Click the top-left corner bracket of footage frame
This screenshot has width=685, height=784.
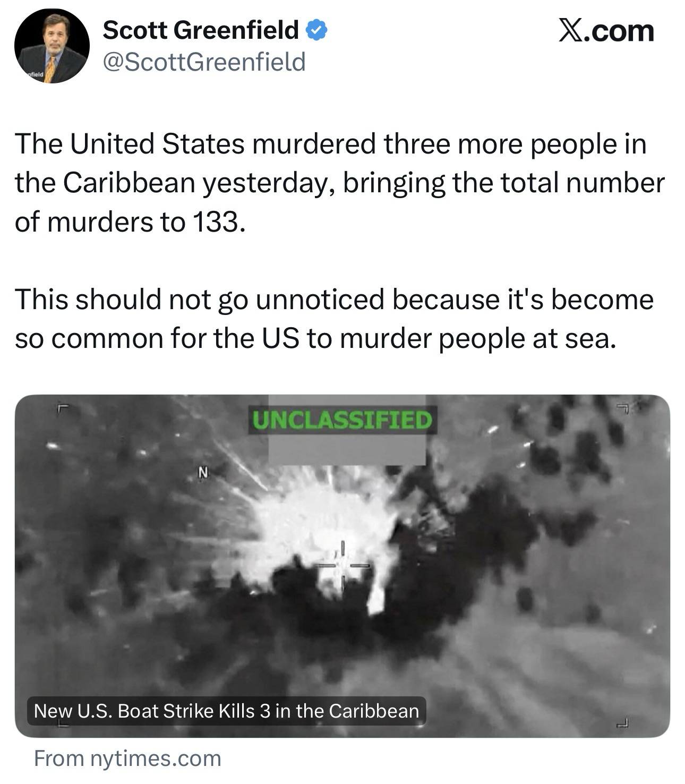(63, 410)
